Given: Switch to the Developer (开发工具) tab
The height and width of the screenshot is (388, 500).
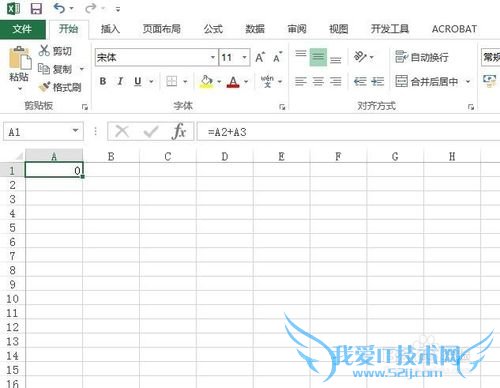Looking at the screenshot, I should (390, 29).
